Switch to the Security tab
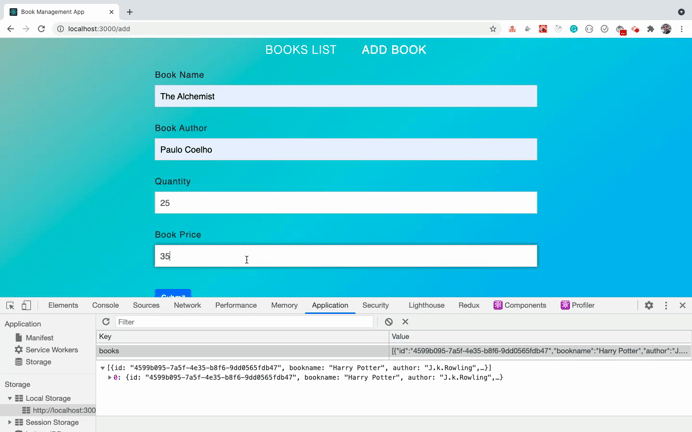The width and height of the screenshot is (692, 432). [376, 305]
